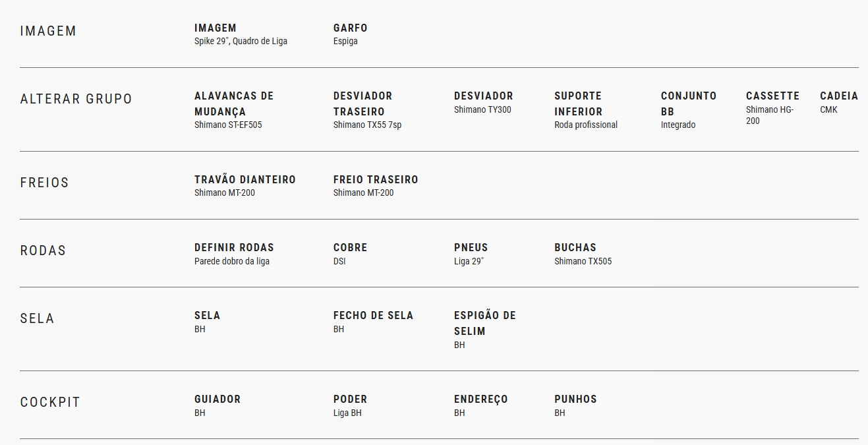Click the GUIADOR spec label
Viewport: 868px width, 445px height.
pos(217,399)
